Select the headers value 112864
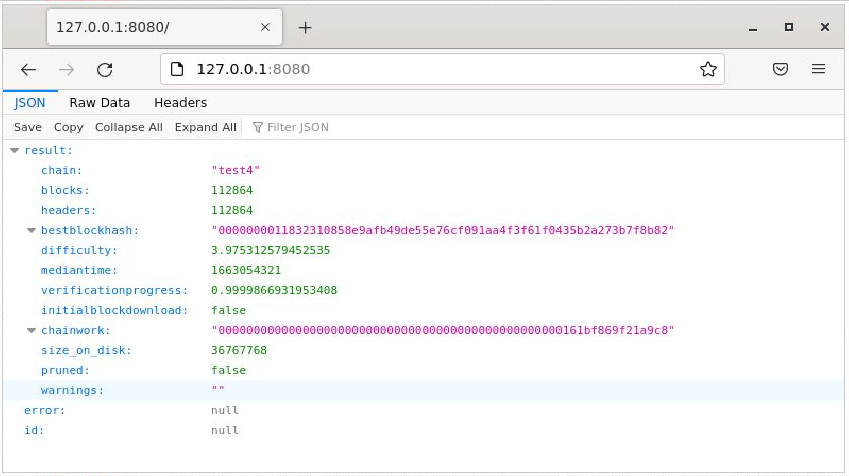Viewport: 849px width, 476px height. click(232, 210)
